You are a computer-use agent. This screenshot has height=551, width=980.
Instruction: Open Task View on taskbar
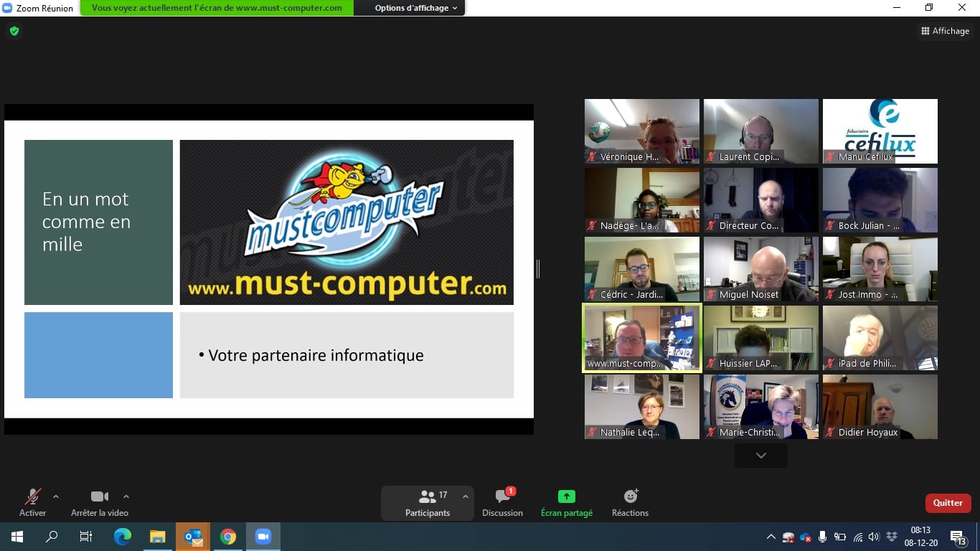[x=86, y=537]
